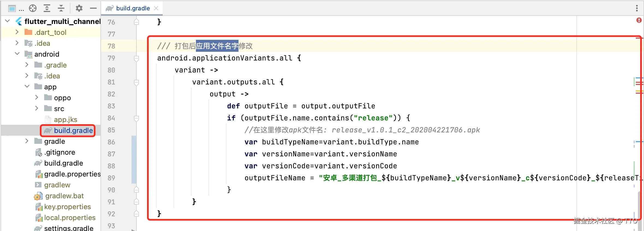Expand the .dart_tool folder
The height and width of the screenshot is (231, 644).
(17, 32)
